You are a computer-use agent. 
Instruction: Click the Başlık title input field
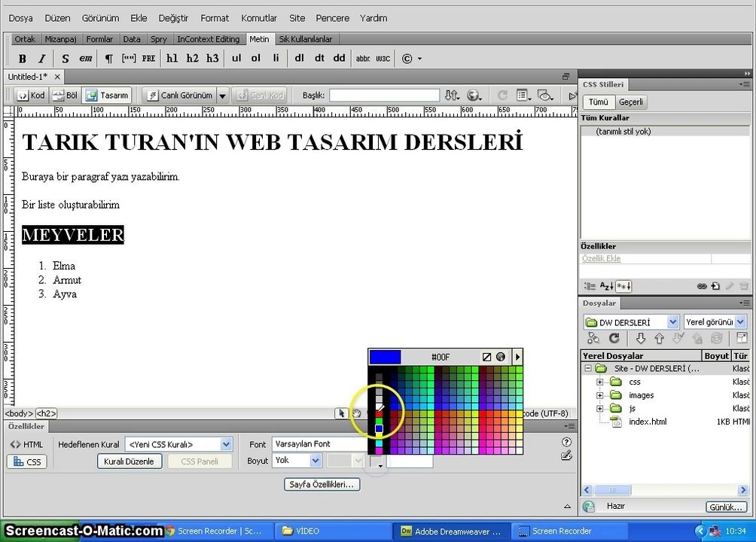pyautogui.click(x=384, y=96)
